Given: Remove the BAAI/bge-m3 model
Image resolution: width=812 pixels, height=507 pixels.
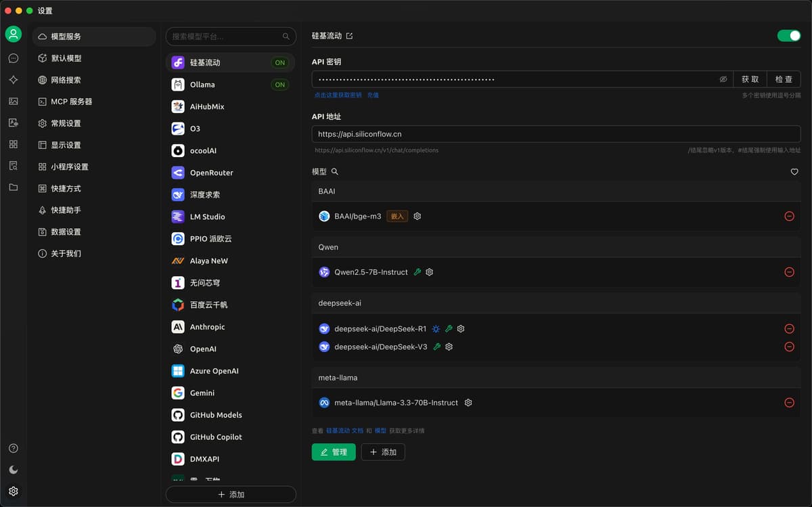Looking at the screenshot, I should coord(789,216).
